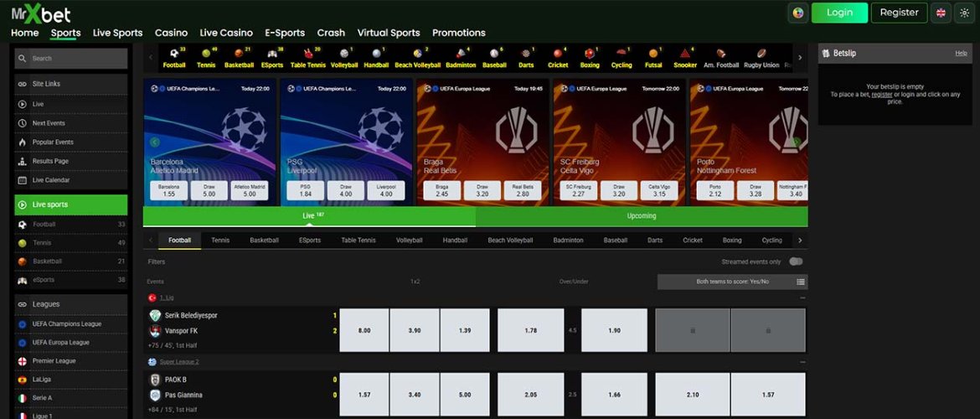
Task: Open the color theme picker icon
Action: coord(798,13)
